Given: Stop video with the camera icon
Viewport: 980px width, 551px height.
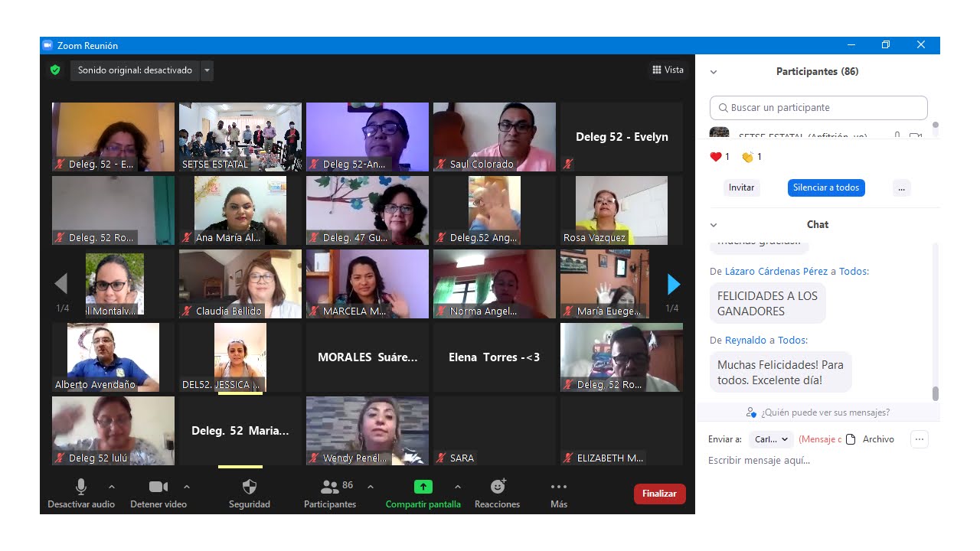Looking at the screenshot, I should (158, 487).
